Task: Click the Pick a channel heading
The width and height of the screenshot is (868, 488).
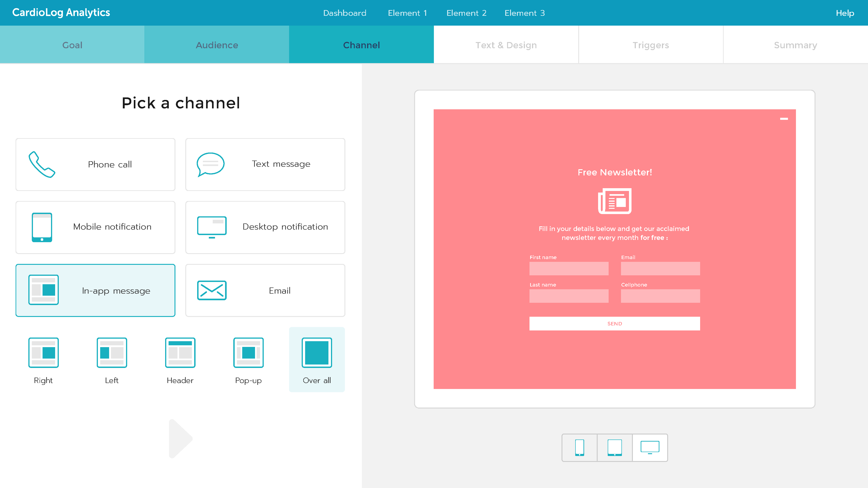Action: (x=181, y=103)
